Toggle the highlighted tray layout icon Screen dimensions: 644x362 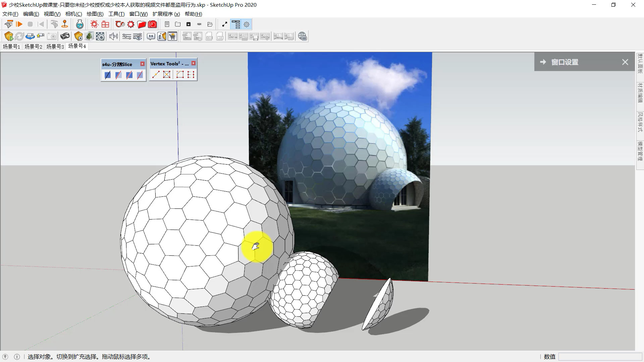(x=236, y=24)
